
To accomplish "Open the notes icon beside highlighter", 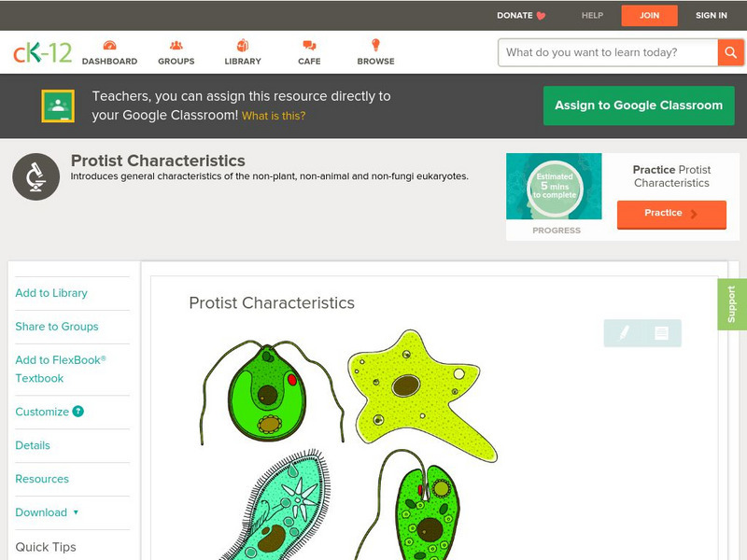I will [x=661, y=332].
